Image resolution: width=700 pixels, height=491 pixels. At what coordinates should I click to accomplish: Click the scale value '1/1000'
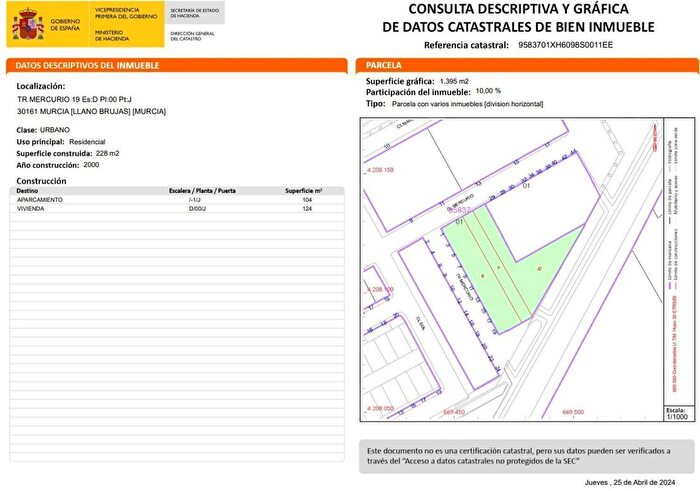coord(677,417)
